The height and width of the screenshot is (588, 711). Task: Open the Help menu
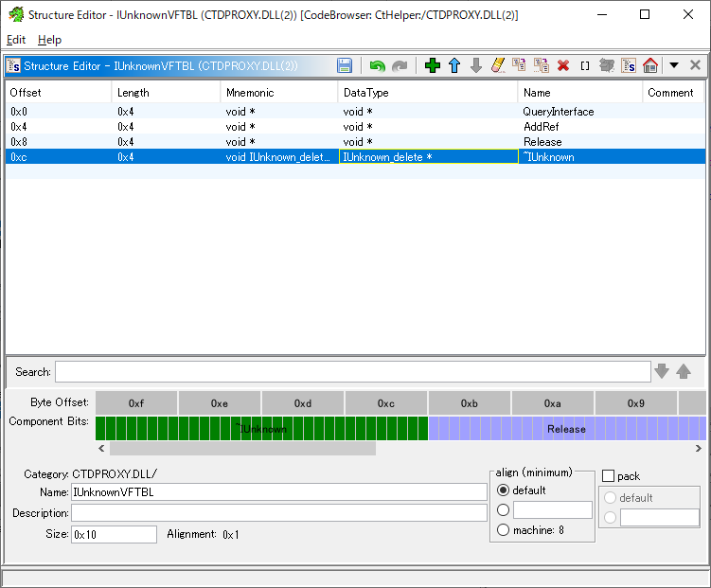click(x=49, y=40)
